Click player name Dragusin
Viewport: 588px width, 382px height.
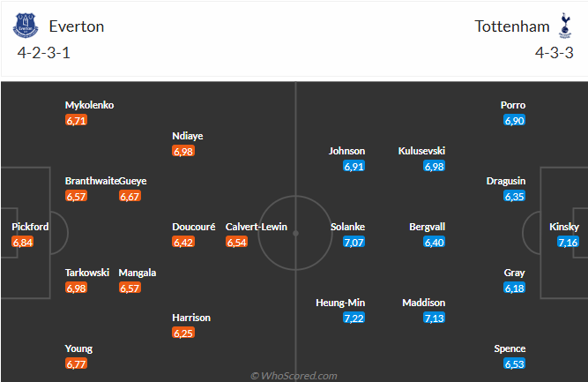coord(506,181)
